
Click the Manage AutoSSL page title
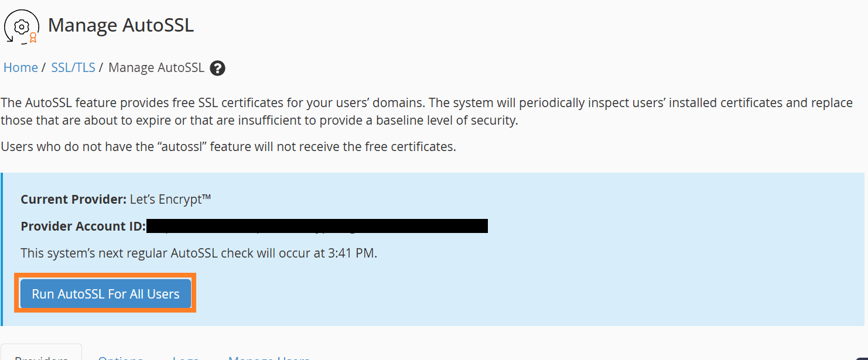point(121,25)
